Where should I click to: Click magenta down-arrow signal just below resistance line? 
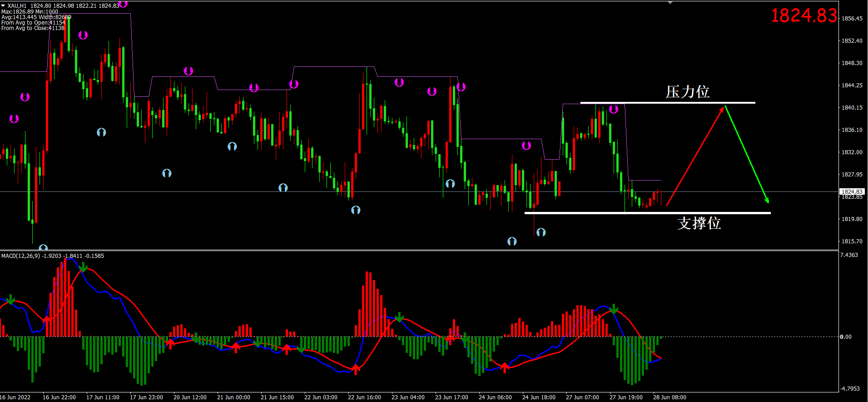click(x=614, y=109)
